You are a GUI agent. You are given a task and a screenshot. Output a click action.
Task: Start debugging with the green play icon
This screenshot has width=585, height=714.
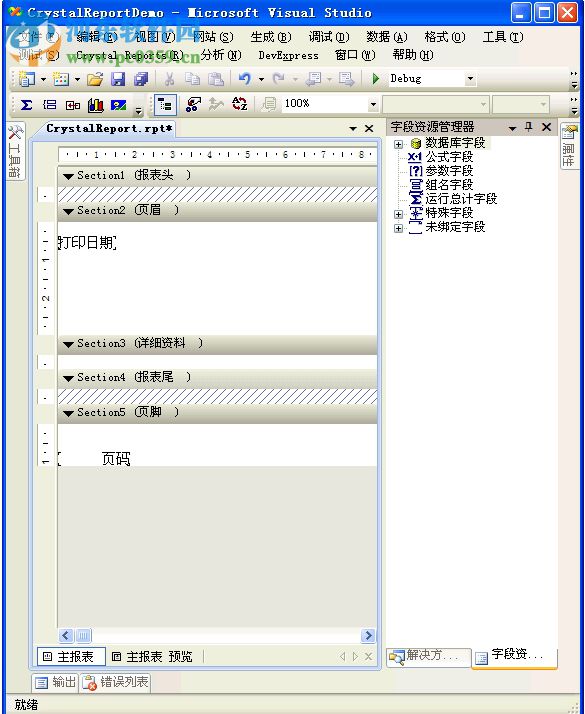[376, 79]
